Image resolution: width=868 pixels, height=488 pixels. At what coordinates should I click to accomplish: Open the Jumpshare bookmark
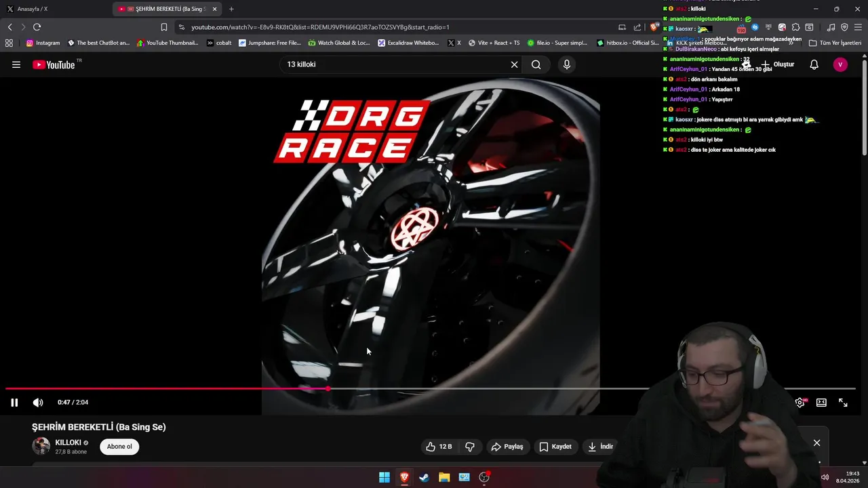[269, 43]
